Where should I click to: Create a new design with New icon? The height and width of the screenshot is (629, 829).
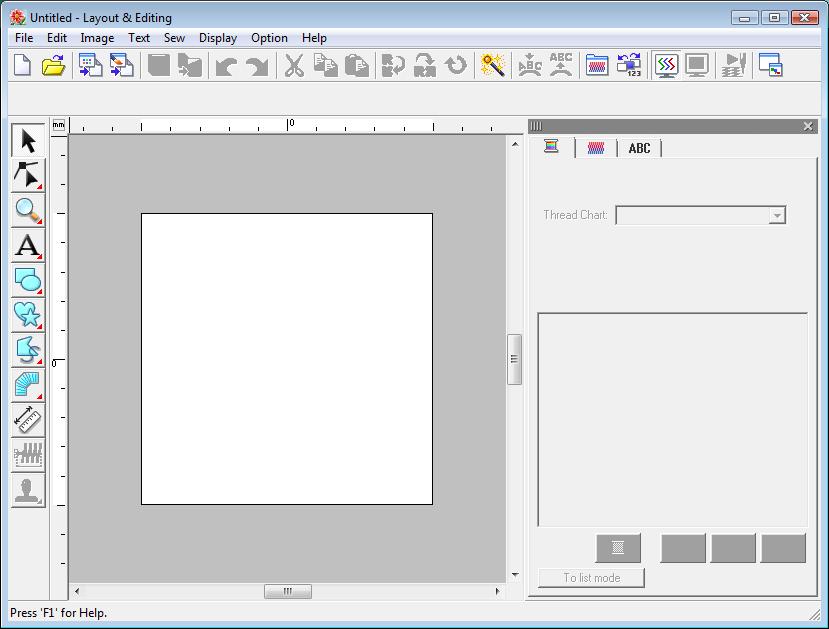pyautogui.click(x=22, y=65)
